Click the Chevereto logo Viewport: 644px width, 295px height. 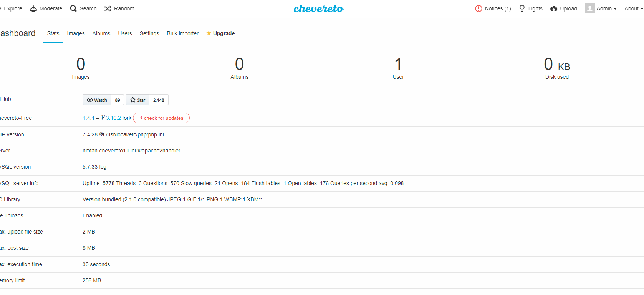coord(318,8)
